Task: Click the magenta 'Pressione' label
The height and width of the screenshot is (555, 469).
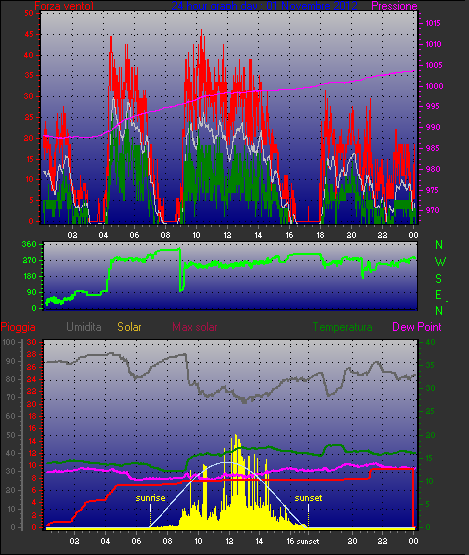Action: point(394,6)
